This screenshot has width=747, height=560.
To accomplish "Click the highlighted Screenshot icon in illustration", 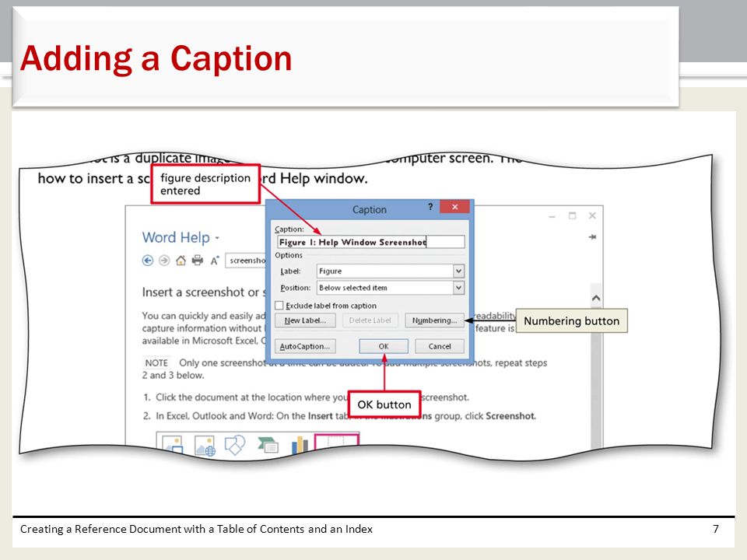I will 336,440.
